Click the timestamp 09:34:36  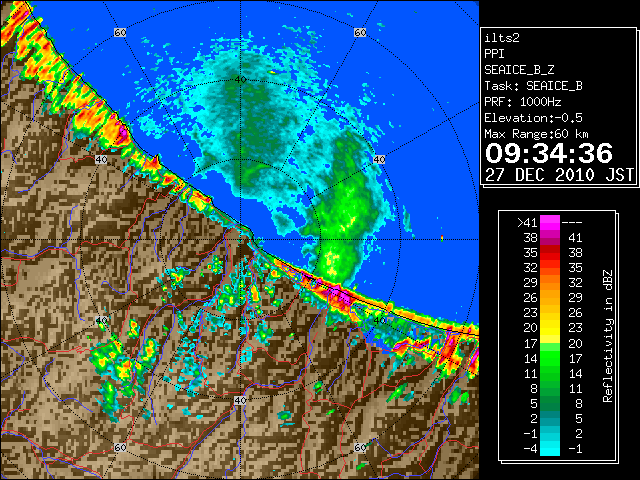[x=549, y=153]
